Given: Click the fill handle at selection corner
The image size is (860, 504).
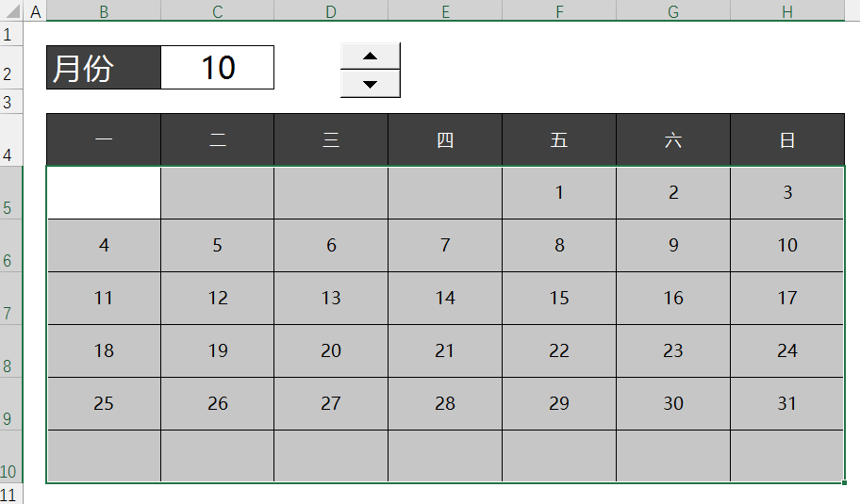Looking at the screenshot, I should point(844,482).
